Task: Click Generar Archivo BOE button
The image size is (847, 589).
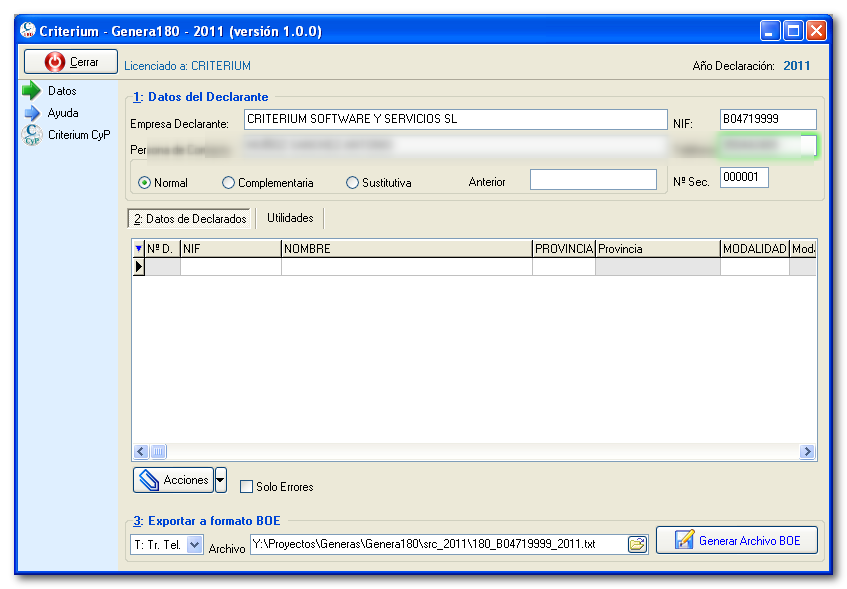Action: pyautogui.click(x=737, y=540)
